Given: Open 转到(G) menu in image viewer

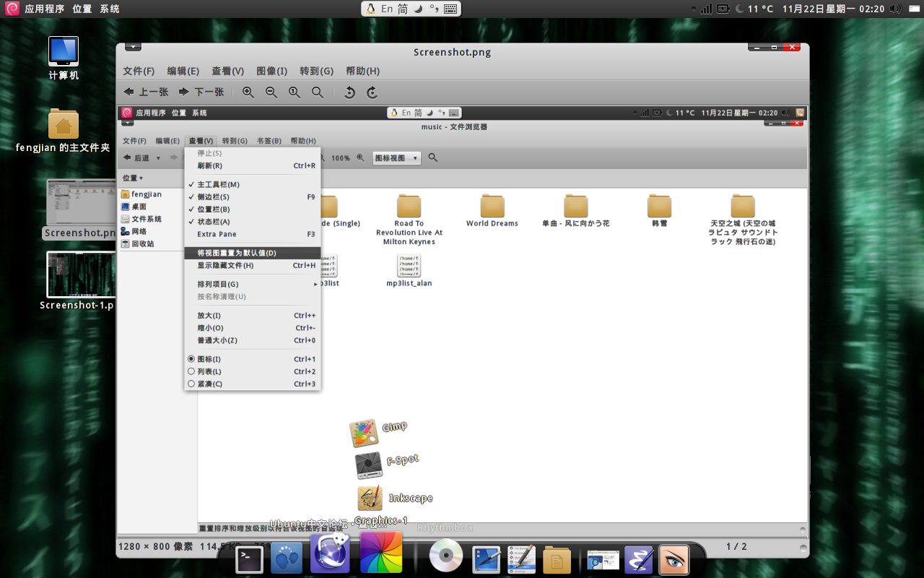Looking at the screenshot, I should (316, 71).
